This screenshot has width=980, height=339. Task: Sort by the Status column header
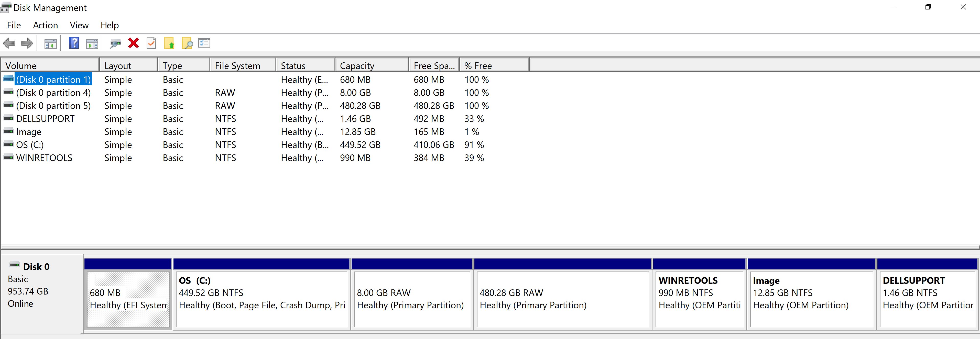(x=306, y=65)
